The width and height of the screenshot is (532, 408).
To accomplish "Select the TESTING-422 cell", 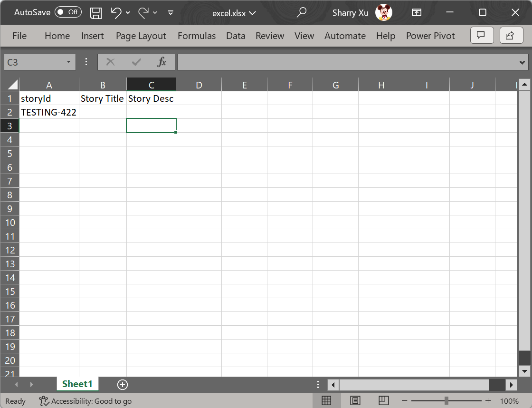I will coord(49,112).
